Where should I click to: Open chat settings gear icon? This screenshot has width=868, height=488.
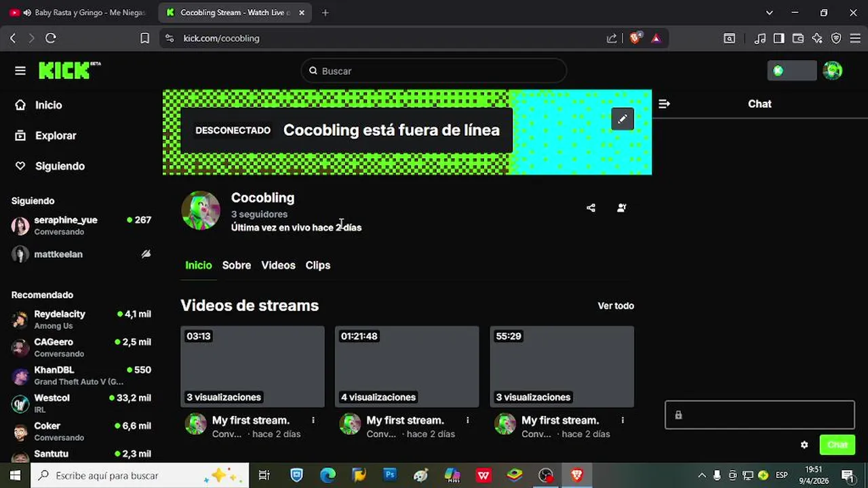804,445
